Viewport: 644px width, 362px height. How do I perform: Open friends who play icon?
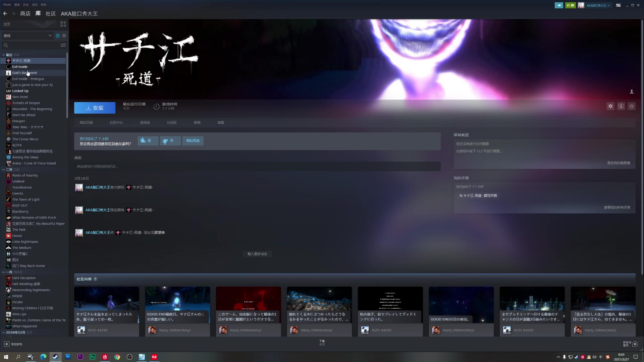click(x=632, y=92)
